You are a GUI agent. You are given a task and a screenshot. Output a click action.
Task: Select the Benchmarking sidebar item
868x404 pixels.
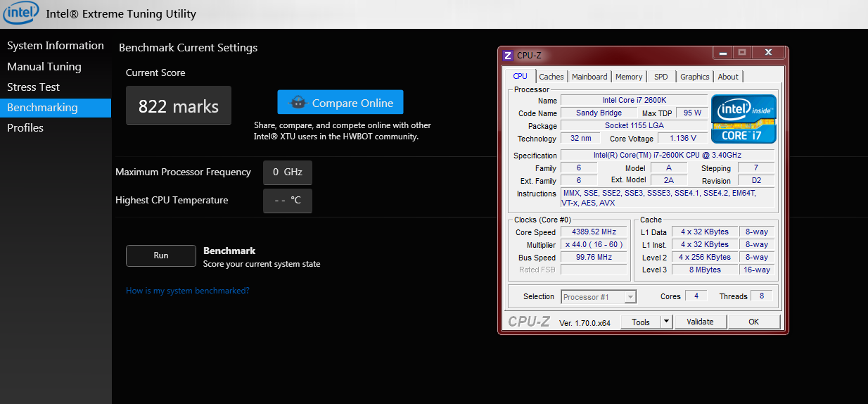pos(56,108)
